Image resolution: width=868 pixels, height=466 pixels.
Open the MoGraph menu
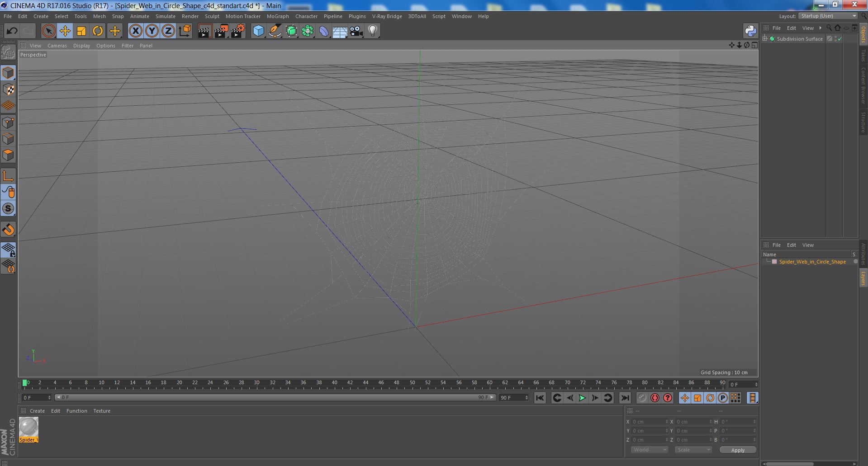[x=278, y=16]
